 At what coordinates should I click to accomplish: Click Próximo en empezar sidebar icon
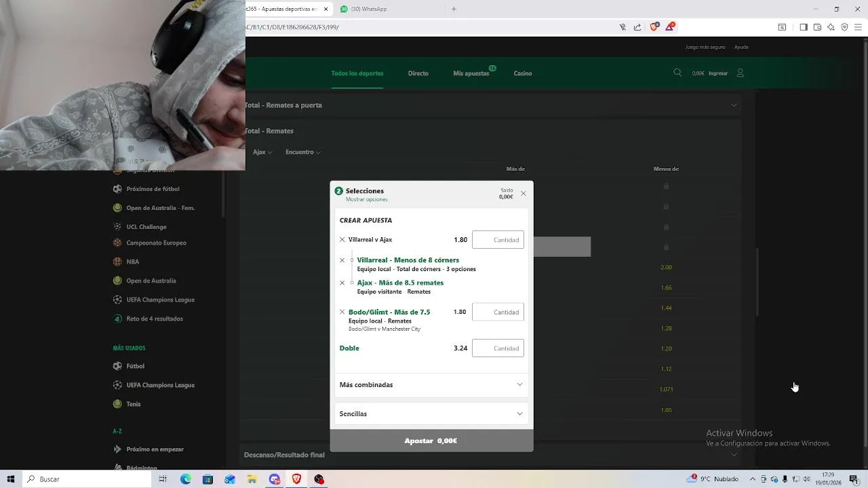[x=117, y=449]
